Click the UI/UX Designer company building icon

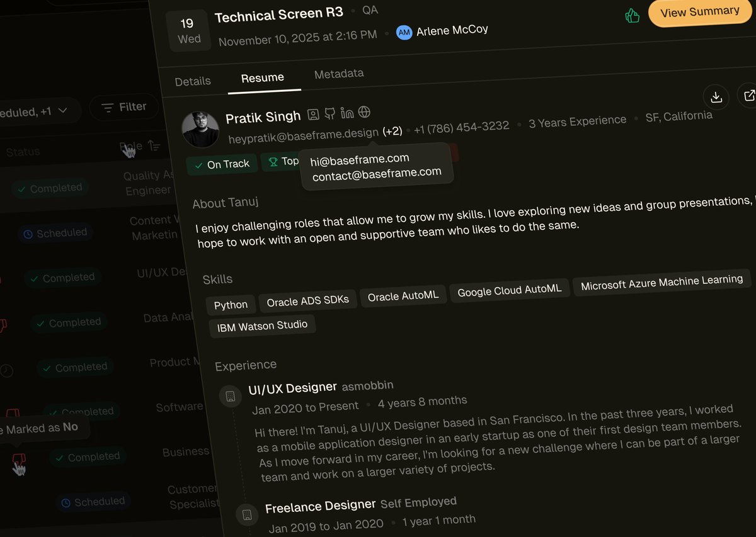(230, 396)
